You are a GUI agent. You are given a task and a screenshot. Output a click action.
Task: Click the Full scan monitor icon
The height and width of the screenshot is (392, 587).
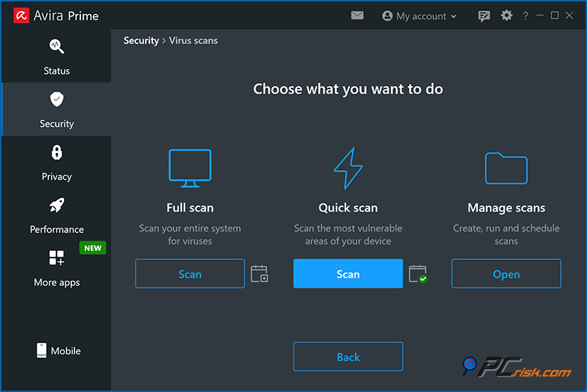tap(189, 168)
